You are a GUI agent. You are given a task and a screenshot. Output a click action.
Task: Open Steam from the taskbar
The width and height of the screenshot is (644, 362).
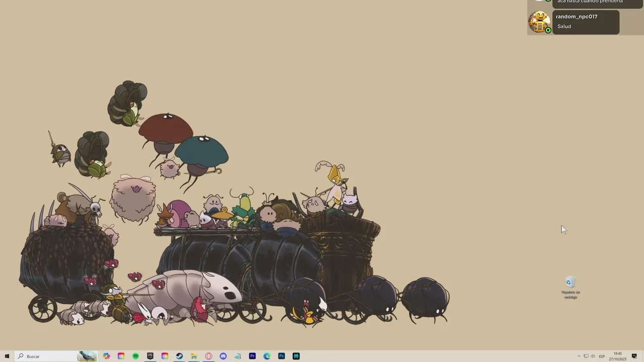tap(179, 356)
